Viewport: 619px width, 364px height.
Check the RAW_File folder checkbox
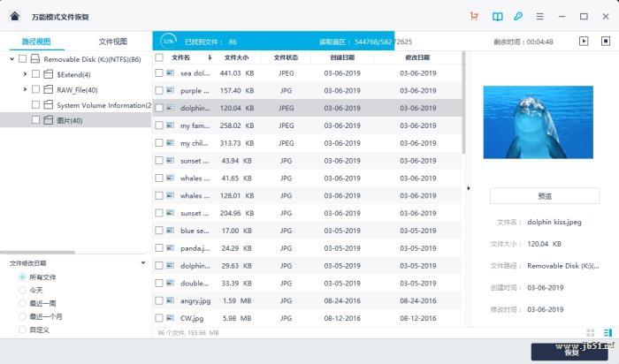pos(35,89)
